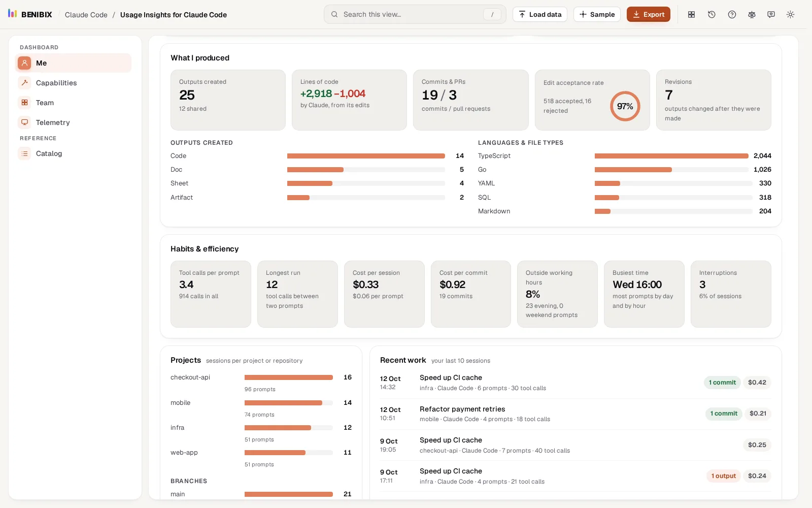Click the magnifier icon in the search box
The height and width of the screenshot is (508, 812).
click(334, 14)
